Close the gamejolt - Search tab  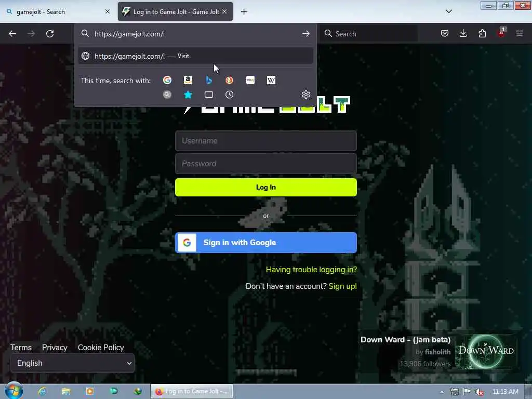tap(108, 11)
